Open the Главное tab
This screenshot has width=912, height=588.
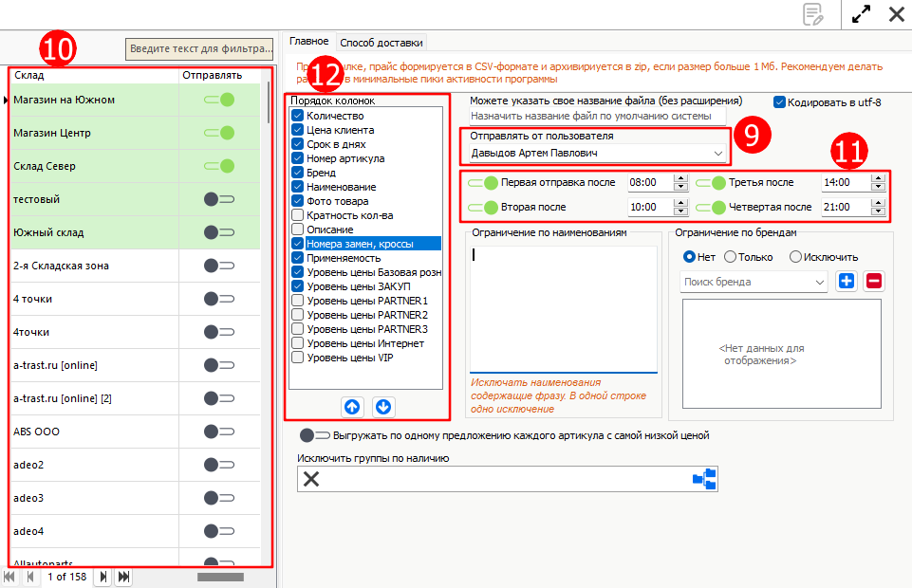coord(308,42)
